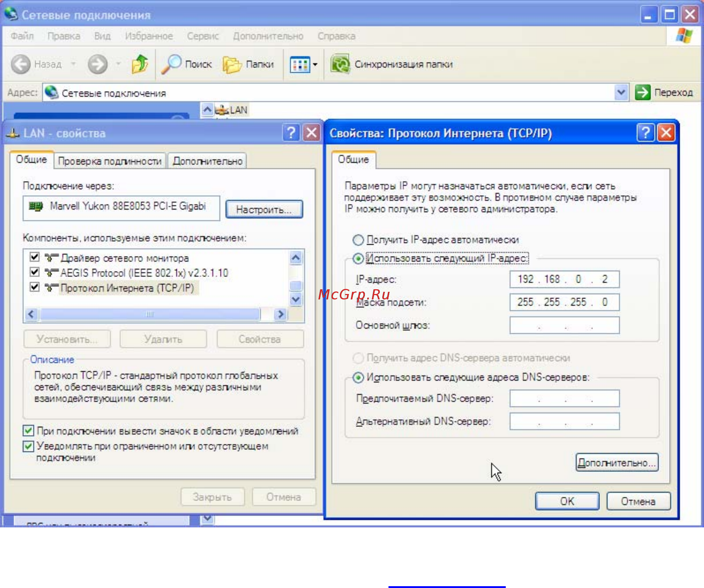The height and width of the screenshot is (588, 704).
Task: Click the Forward arrow icon in the toolbar
Action: coord(98,65)
